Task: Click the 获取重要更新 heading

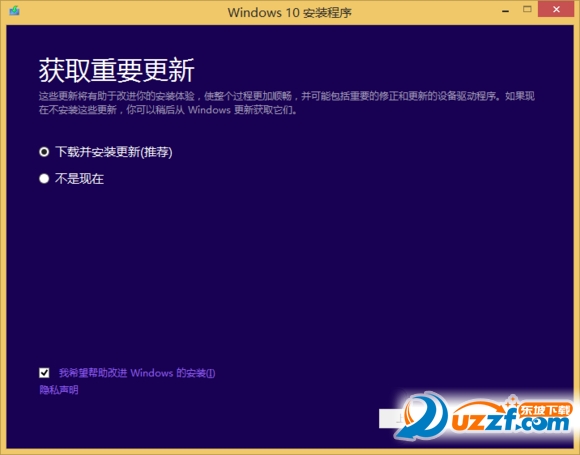Action: 117,70
